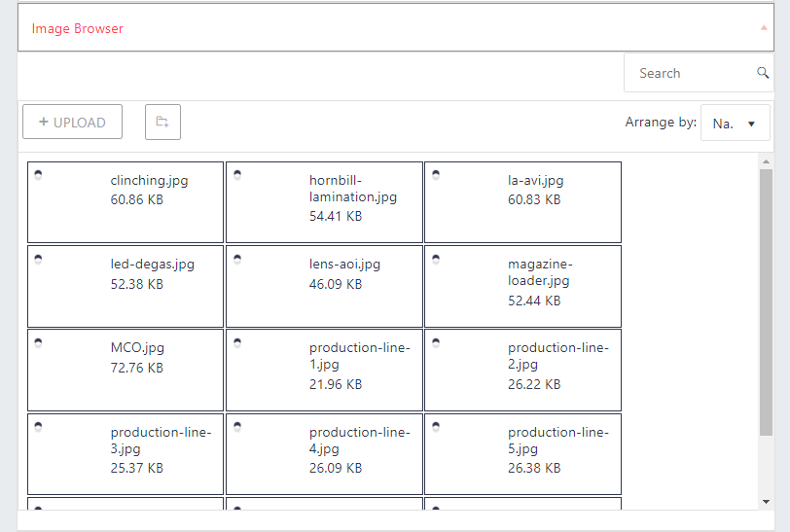
Task: Select the la-avi.jpg file tile
Action: point(522,202)
